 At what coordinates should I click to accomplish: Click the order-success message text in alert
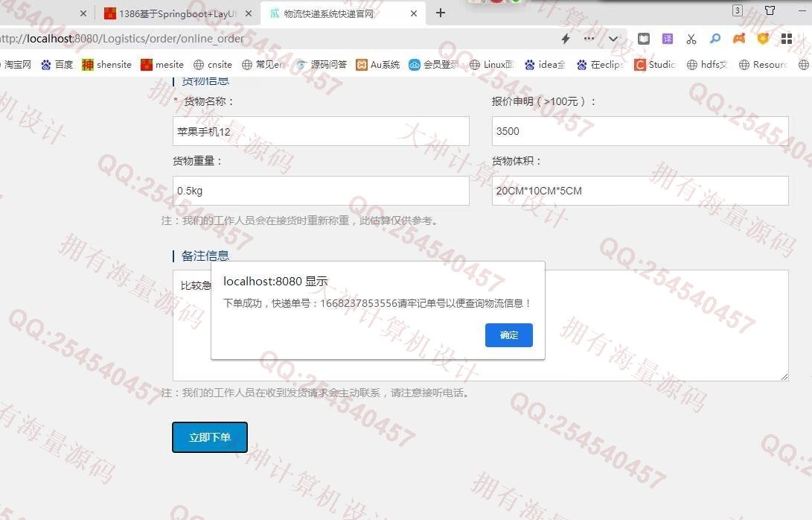pyautogui.click(x=377, y=303)
